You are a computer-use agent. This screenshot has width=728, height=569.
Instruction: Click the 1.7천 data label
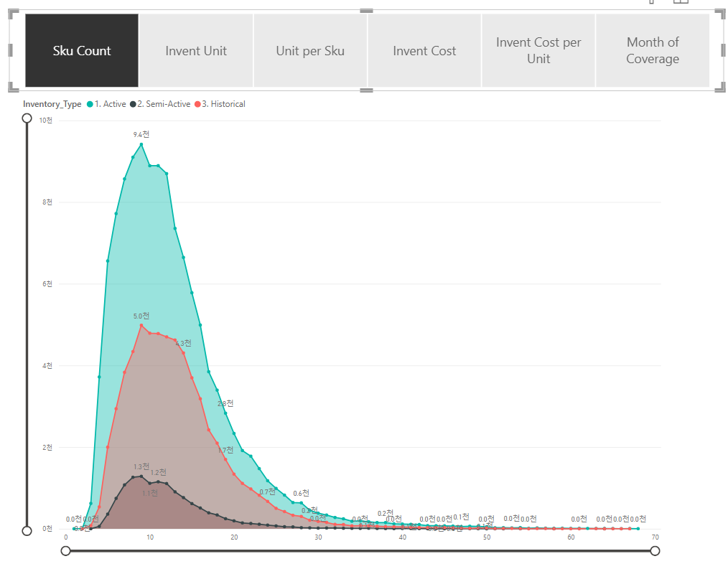(225, 450)
